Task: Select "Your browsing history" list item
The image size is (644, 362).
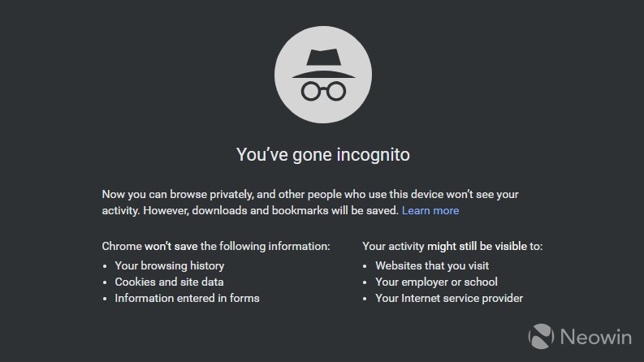Action: point(170,265)
